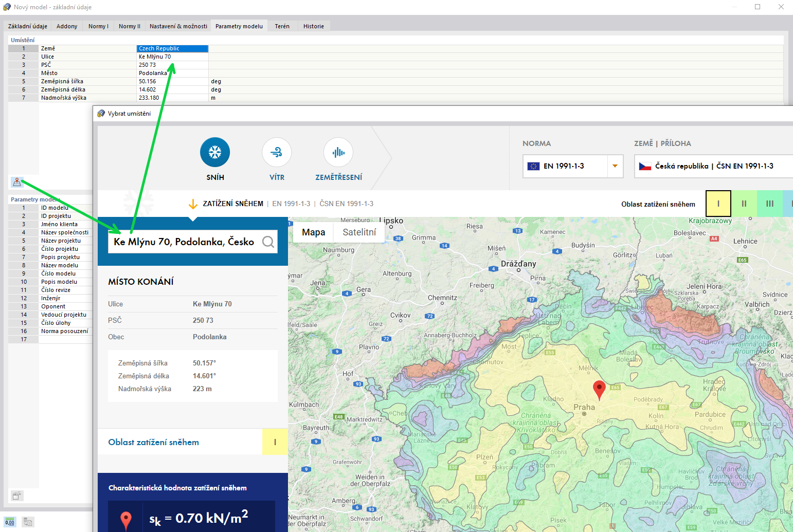Click the Nadmořská výška value 233.180
Screen dimensions: 793x532
[x=172, y=98]
